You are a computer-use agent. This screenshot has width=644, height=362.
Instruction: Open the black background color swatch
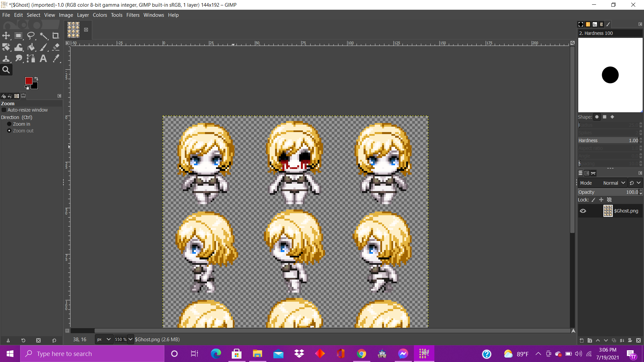[x=35, y=86]
